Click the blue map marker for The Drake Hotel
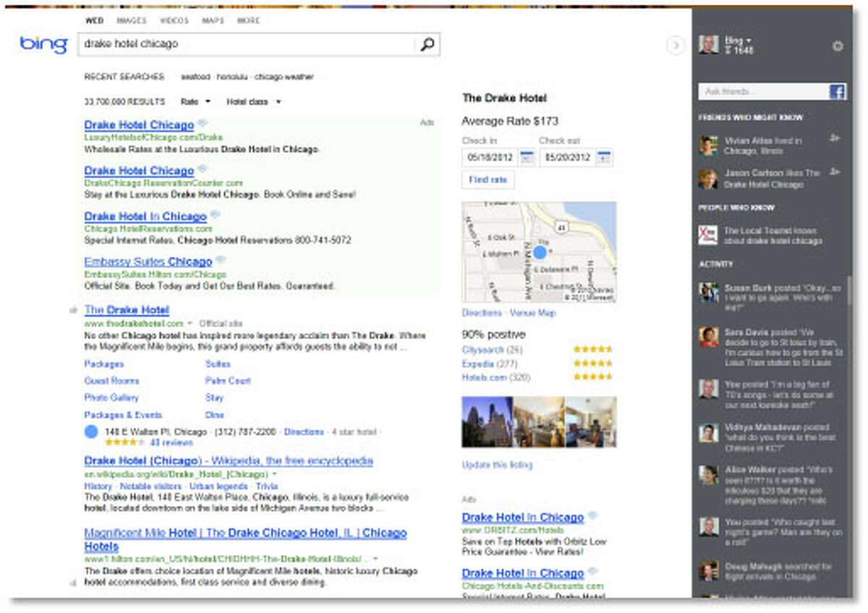Image resolution: width=868 pixels, height=613 pixels. tap(541, 252)
